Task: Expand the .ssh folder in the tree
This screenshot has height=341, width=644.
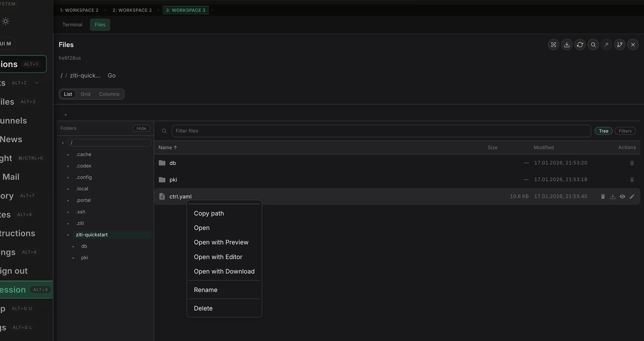Action: 68,212
